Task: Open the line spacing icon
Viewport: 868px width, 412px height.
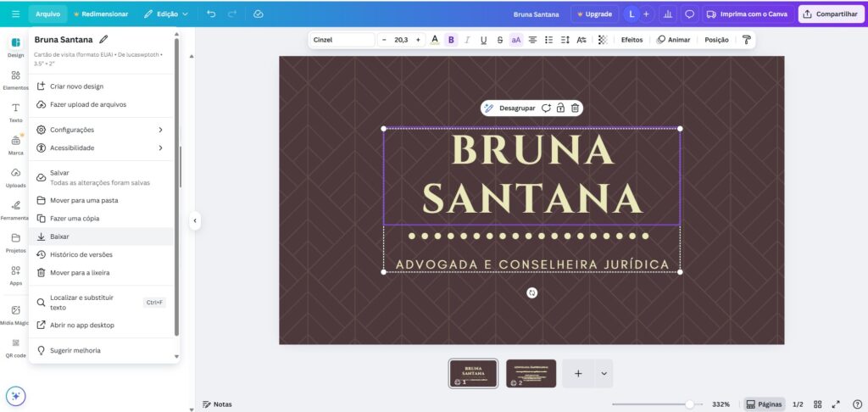Action: (565, 40)
